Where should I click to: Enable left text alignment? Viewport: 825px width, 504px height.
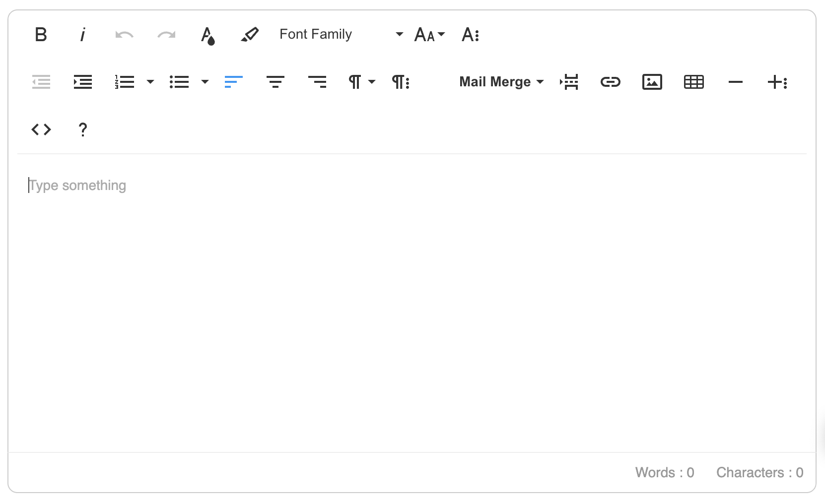[233, 82]
